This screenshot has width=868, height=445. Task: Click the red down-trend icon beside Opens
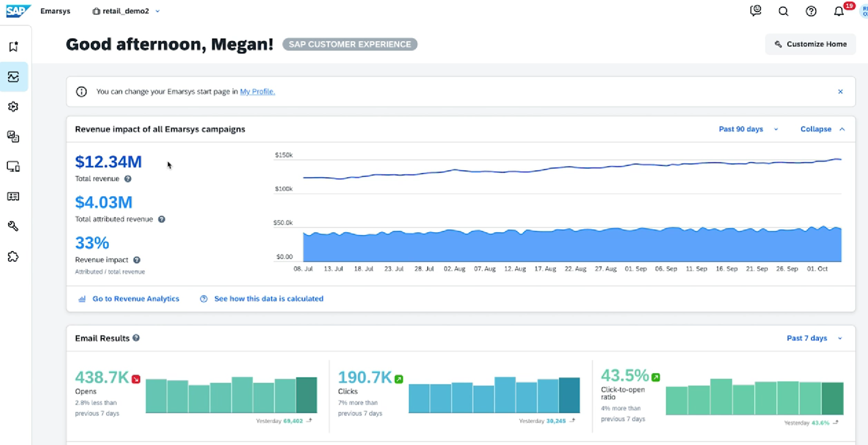(136, 379)
